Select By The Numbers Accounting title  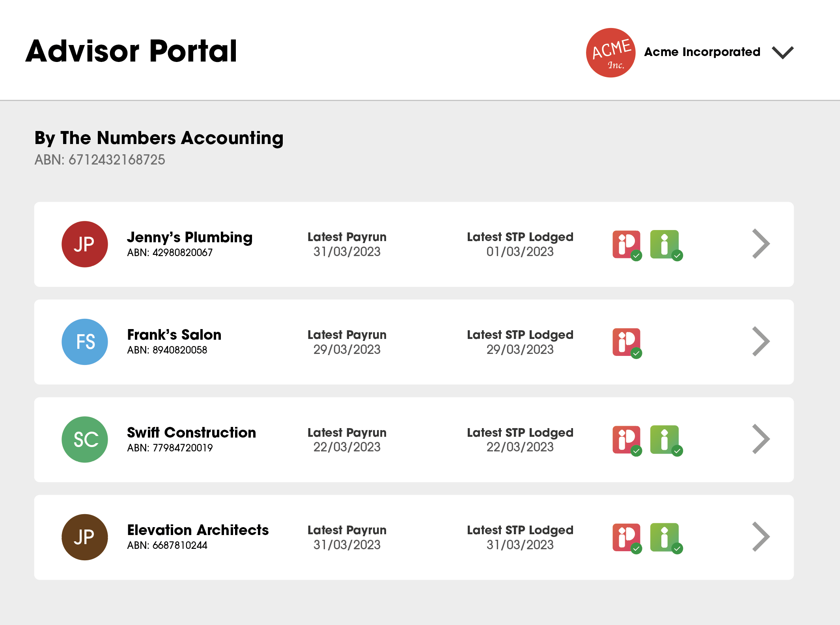click(x=159, y=138)
